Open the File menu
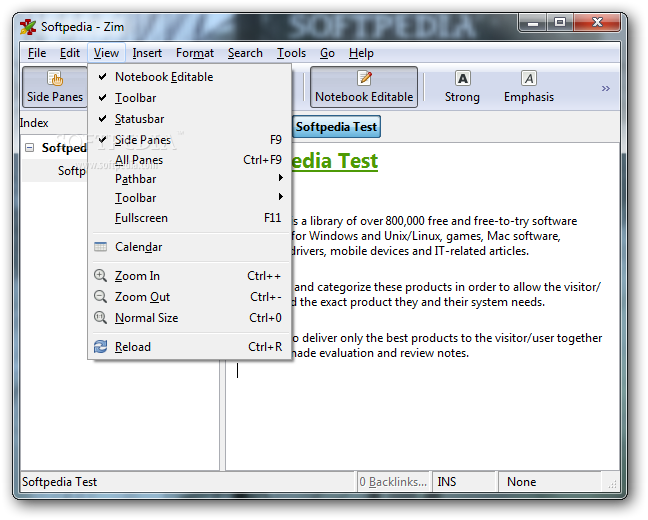Image resolution: width=648 pixels, height=520 pixels. [x=37, y=53]
